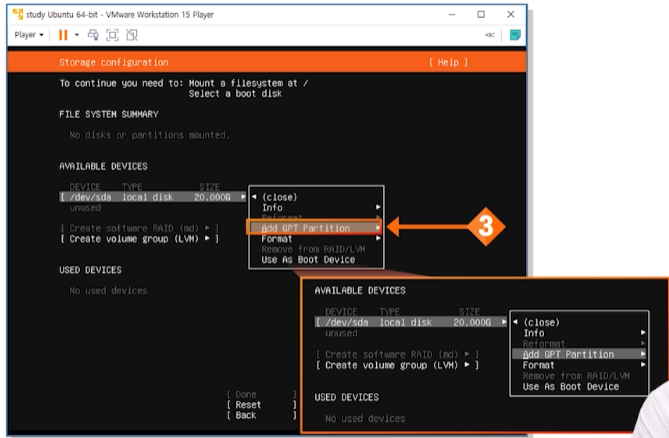
Task: Close the VMware Player window
Action: click(511, 15)
